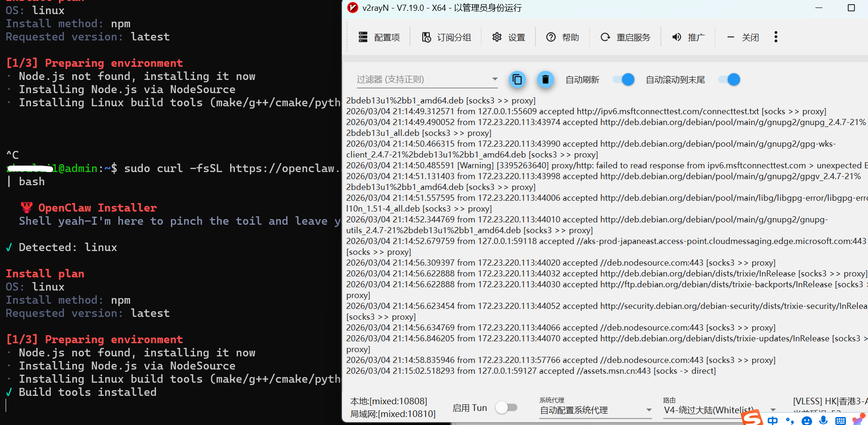This screenshot has height=425, width=868.
Task: Open the 订阅分组 subscription group menu
Action: (446, 37)
